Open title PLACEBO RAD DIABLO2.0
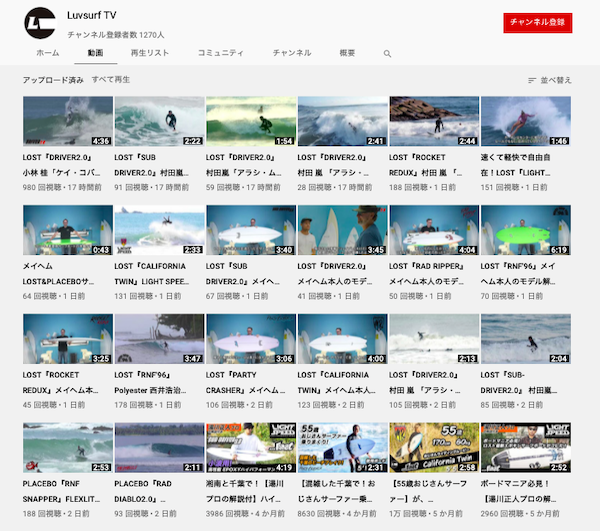The height and width of the screenshot is (531, 600). (143, 491)
